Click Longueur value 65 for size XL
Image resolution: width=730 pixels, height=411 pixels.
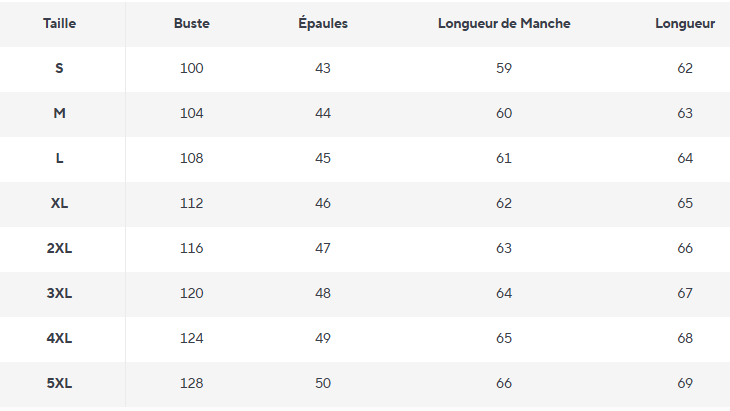(685, 204)
